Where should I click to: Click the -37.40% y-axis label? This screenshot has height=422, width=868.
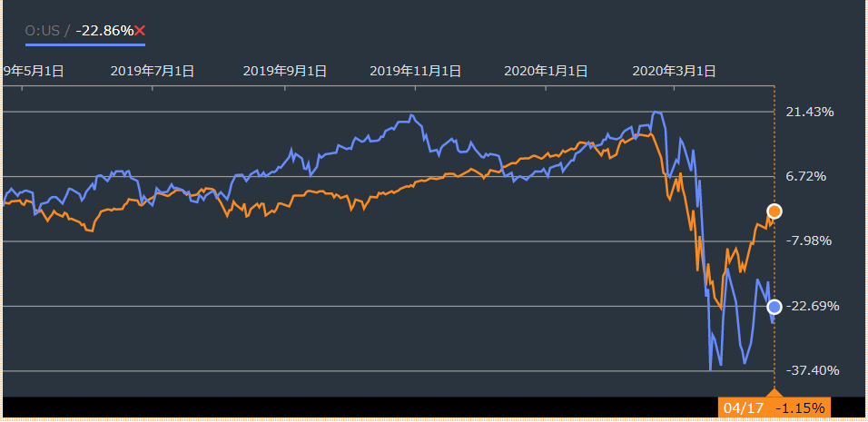814,370
